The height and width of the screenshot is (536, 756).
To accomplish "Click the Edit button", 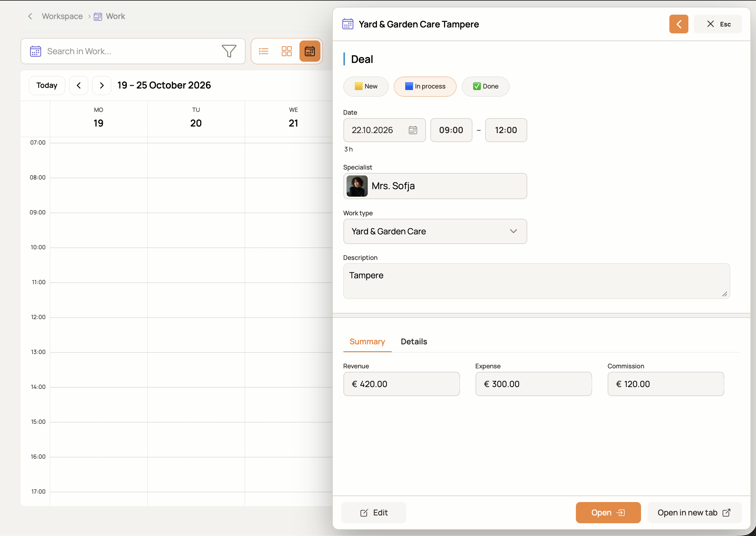I will click(x=374, y=513).
